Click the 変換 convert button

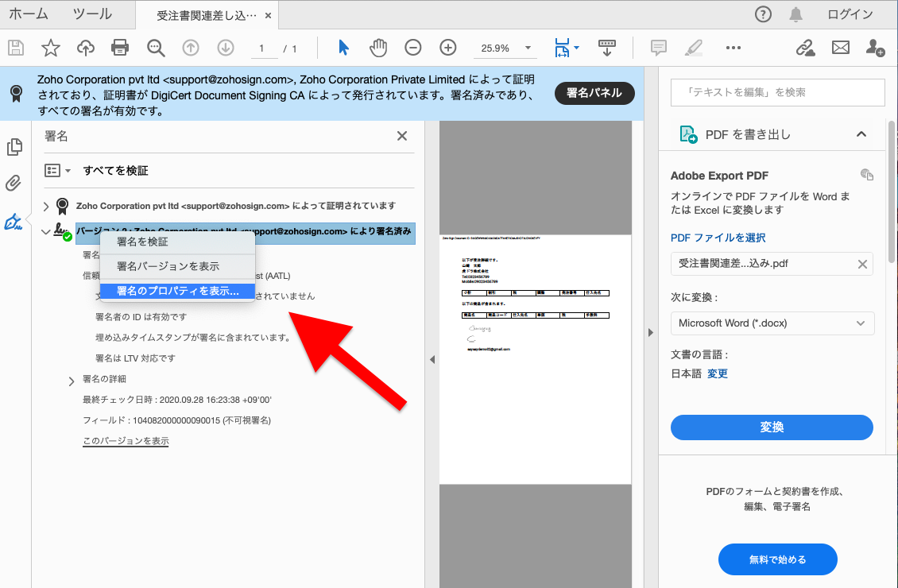[772, 427]
